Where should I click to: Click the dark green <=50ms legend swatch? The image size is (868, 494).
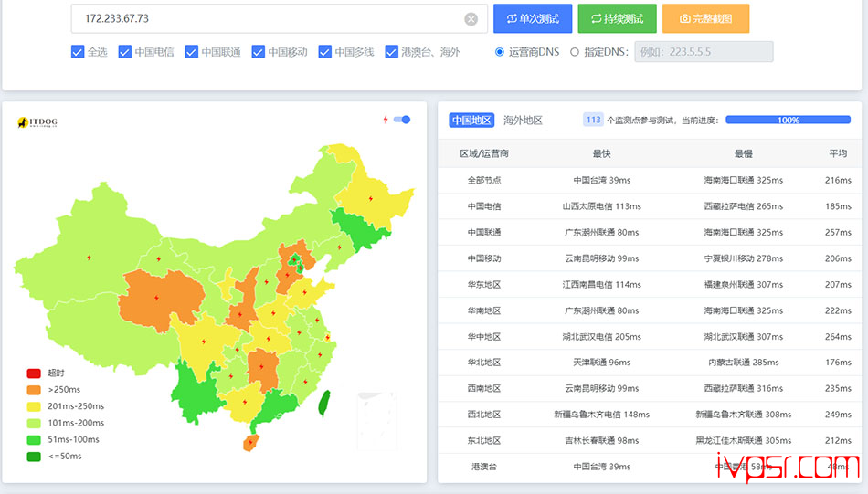coord(34,457)
